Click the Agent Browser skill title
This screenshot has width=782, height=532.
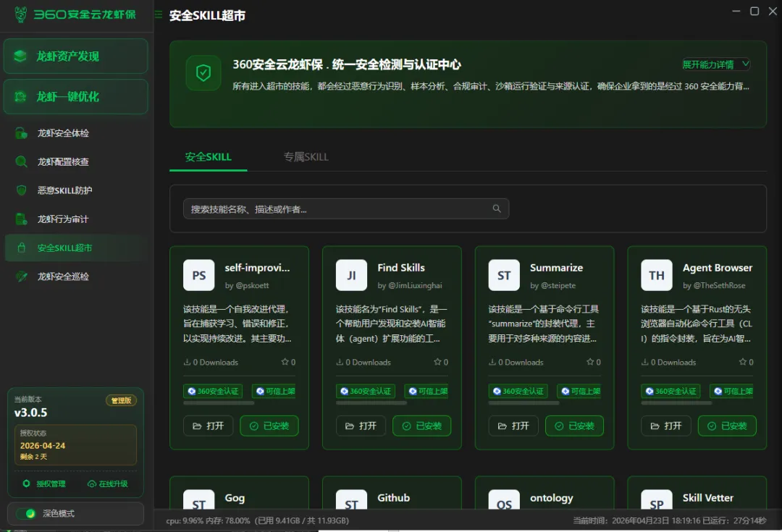coord(718,268)
